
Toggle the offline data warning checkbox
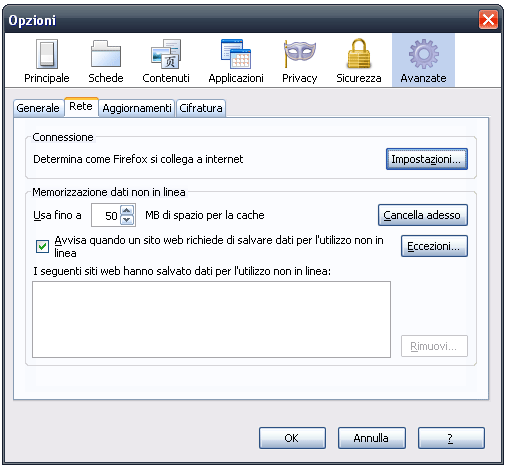point(42,247)
